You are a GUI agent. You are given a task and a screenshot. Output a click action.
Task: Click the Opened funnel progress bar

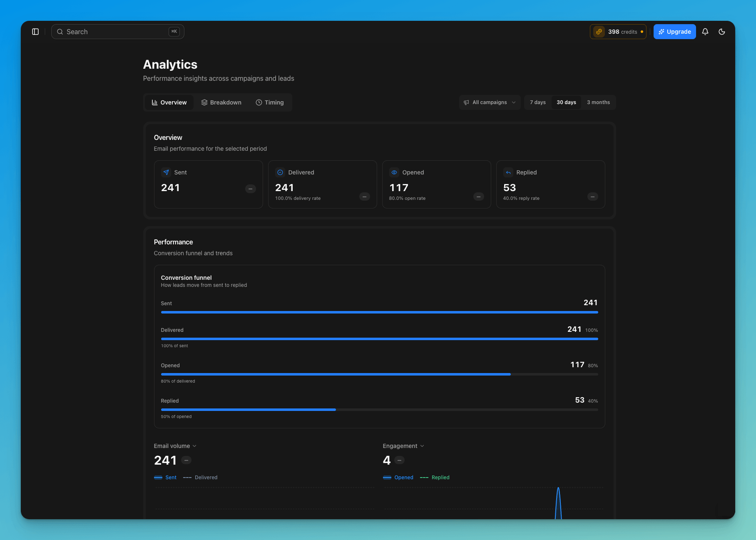click(379, 374)
